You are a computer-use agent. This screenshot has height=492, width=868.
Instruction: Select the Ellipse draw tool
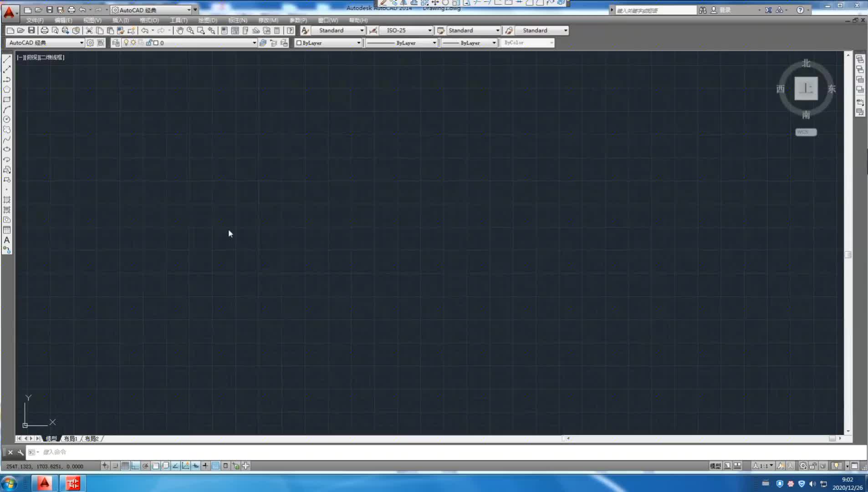click(7, 149)
